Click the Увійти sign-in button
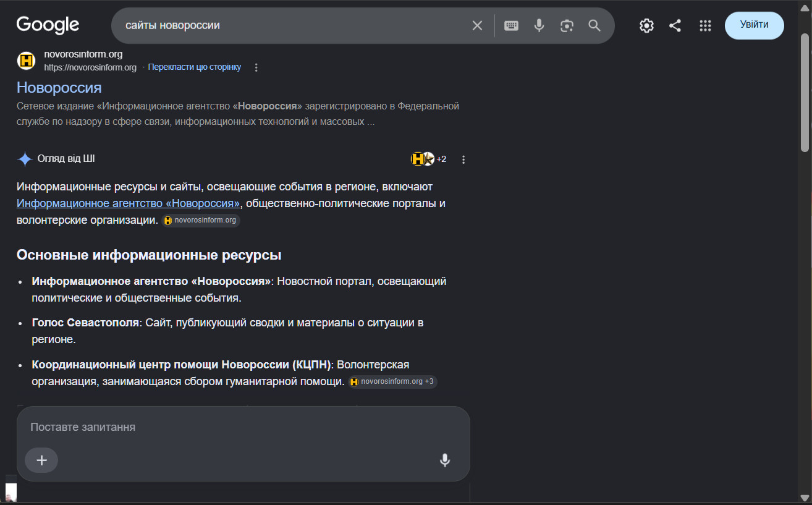Viewport: 812px width, 505px height. (x=755, y=25)
